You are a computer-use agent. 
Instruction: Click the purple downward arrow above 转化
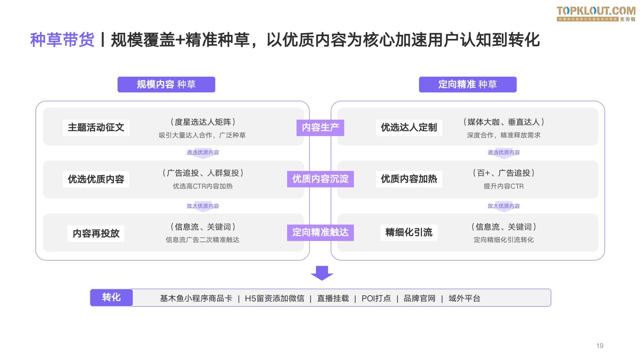322,273
